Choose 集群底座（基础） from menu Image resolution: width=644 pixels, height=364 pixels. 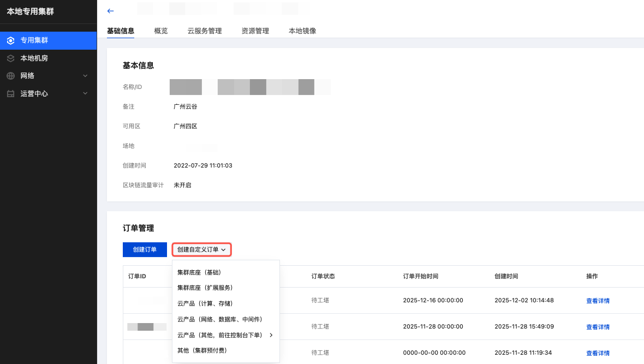coord(199,272)
